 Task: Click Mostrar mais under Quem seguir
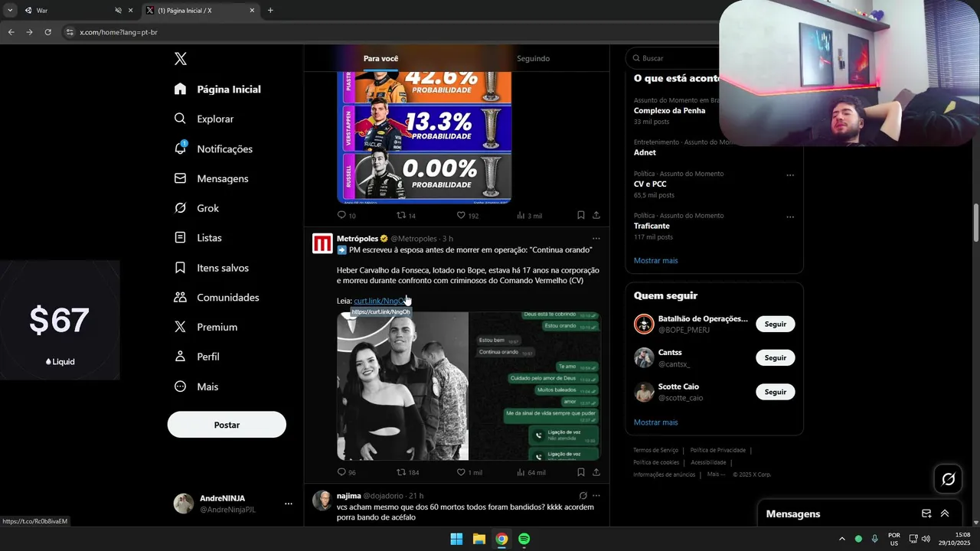(655, 422)
